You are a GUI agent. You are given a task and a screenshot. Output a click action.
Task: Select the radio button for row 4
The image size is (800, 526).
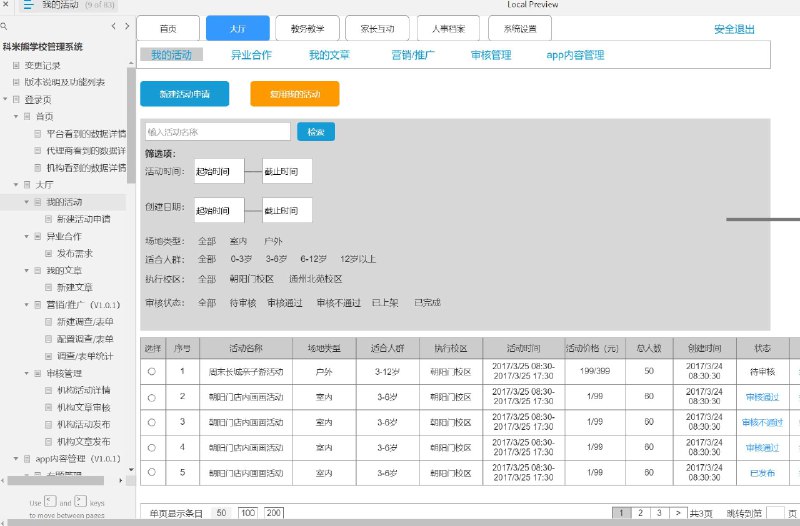[152, 447]
